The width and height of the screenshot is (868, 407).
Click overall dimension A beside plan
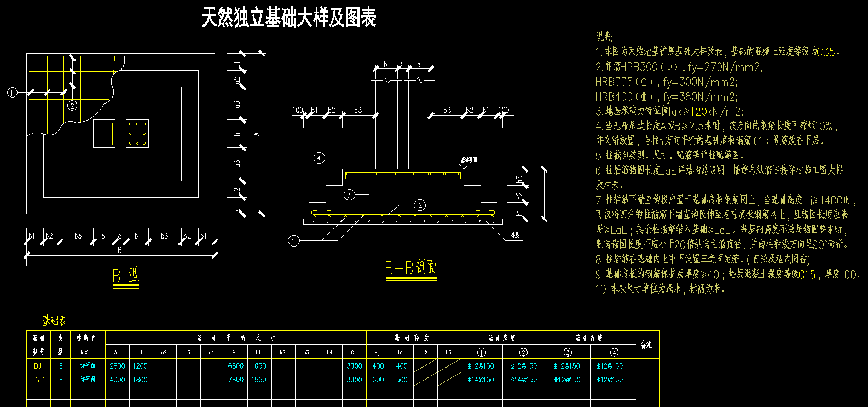pyautogui.click(x=257, y=134)
